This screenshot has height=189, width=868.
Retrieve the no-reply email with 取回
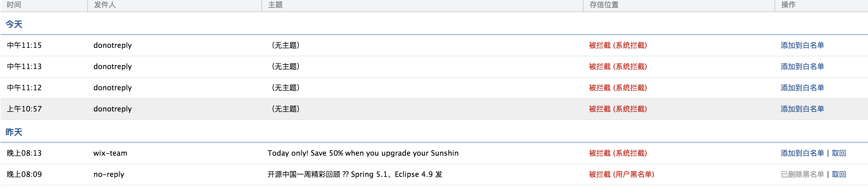[839, 174]
